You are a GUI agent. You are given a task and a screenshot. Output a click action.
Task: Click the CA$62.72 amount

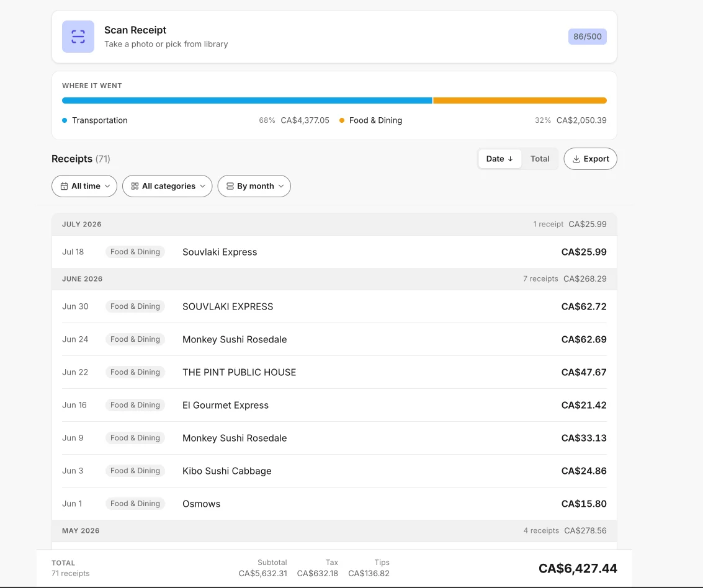click(x=584, y=306)
